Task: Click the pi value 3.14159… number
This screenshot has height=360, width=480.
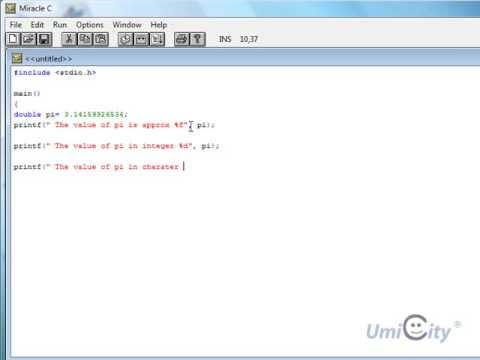Action: tap(94, 114)
